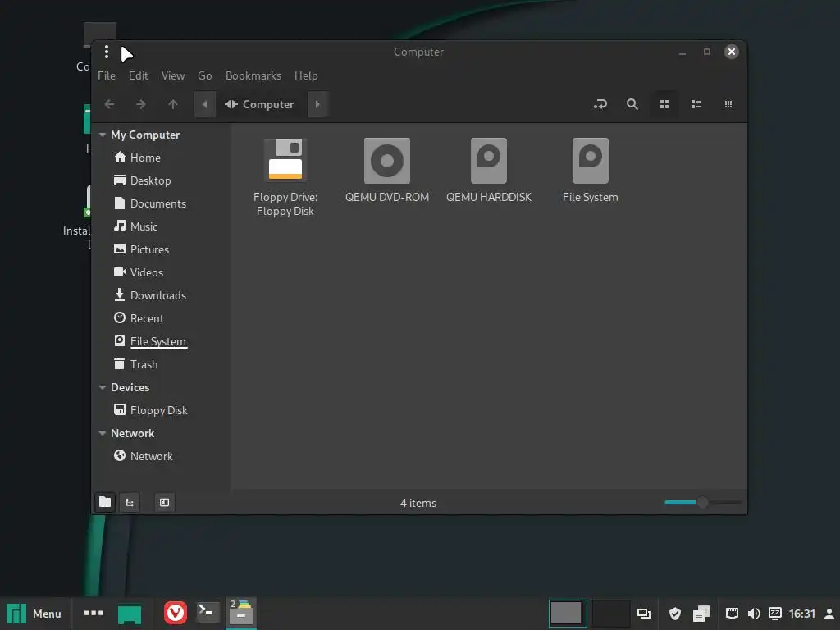
Task: Open search with magnifier icon
Action: (x=632, y=104)
